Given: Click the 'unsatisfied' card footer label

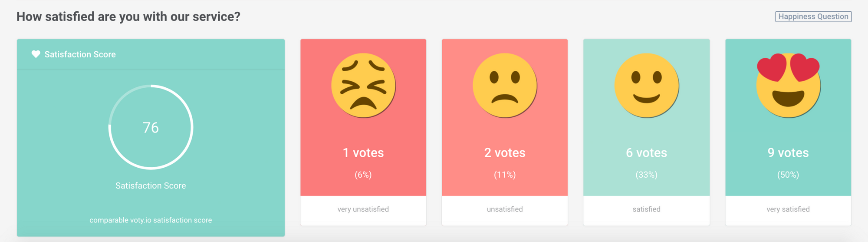Looking at the screenshot, I should tap(505, 209).
